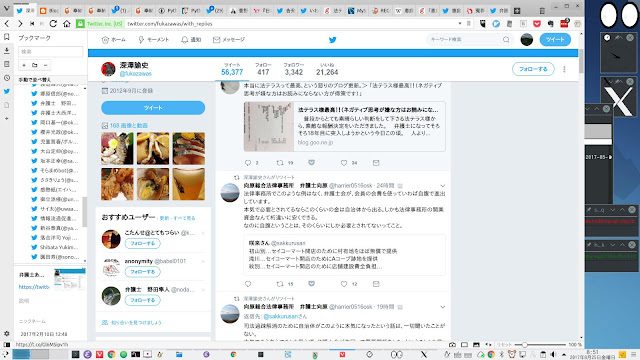Open profile more options three dots
Screen dimensions: 640x360
click(564, 69)
